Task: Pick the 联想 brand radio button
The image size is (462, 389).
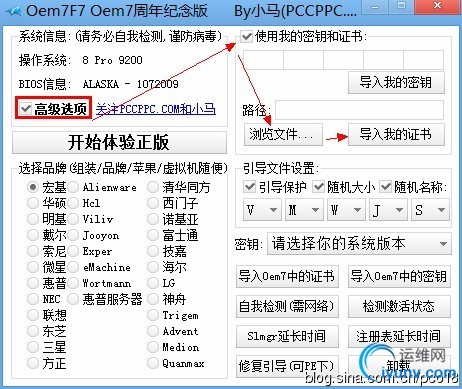Action: click(x=33, y=315)
